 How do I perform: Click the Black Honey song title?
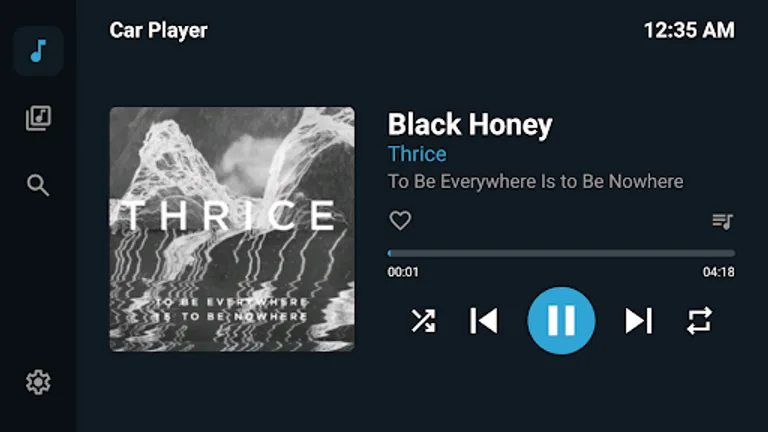470,124
